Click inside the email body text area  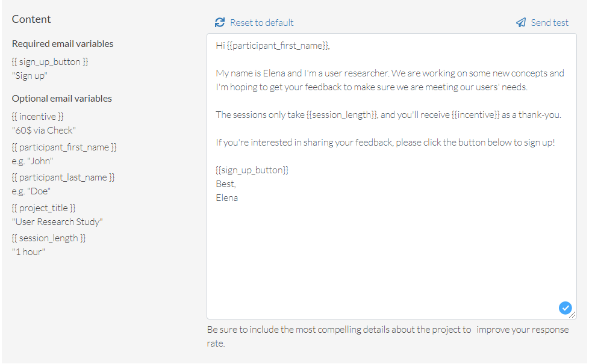point(391,176)
